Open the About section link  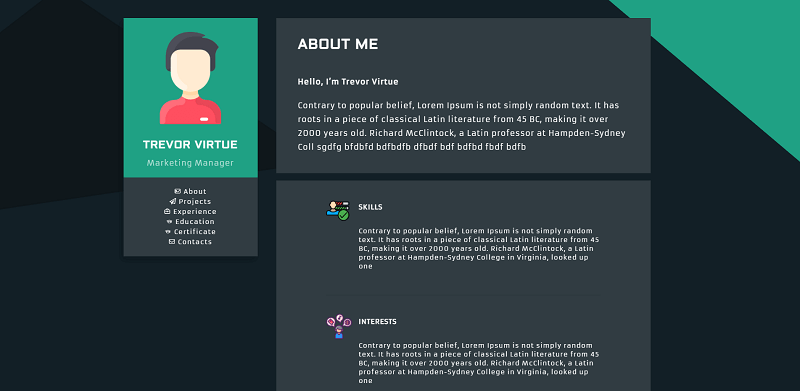click(x=195, y=191)
